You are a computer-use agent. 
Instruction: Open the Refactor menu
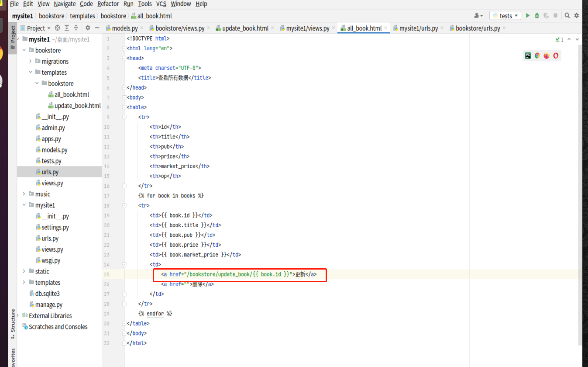(x=108, y=4)
